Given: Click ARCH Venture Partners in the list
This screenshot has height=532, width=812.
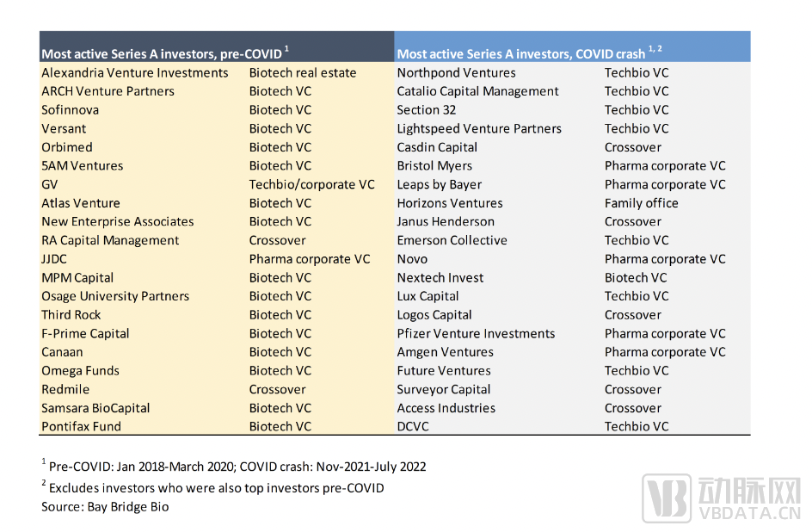Looking at the screenshot, I should 108,91.
